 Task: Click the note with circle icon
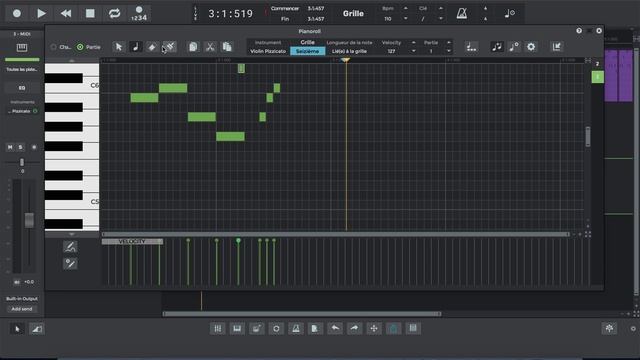pos(514,47)
